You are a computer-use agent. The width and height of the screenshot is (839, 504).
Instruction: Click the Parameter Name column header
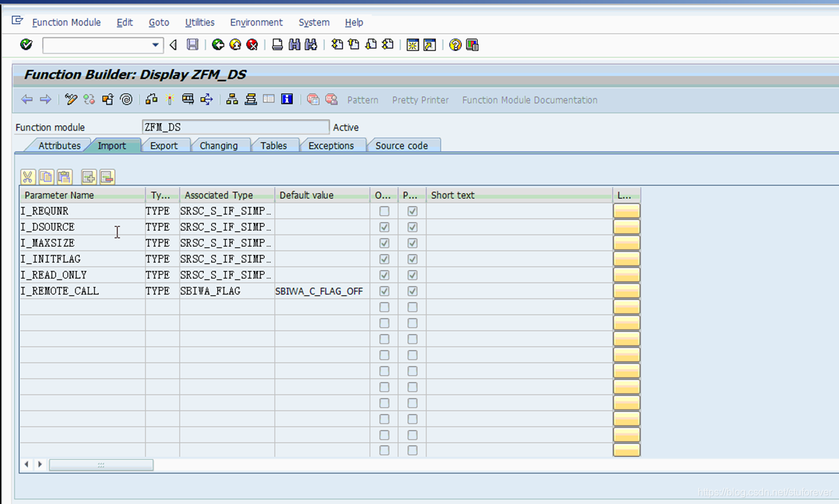(x=82, y=195)
